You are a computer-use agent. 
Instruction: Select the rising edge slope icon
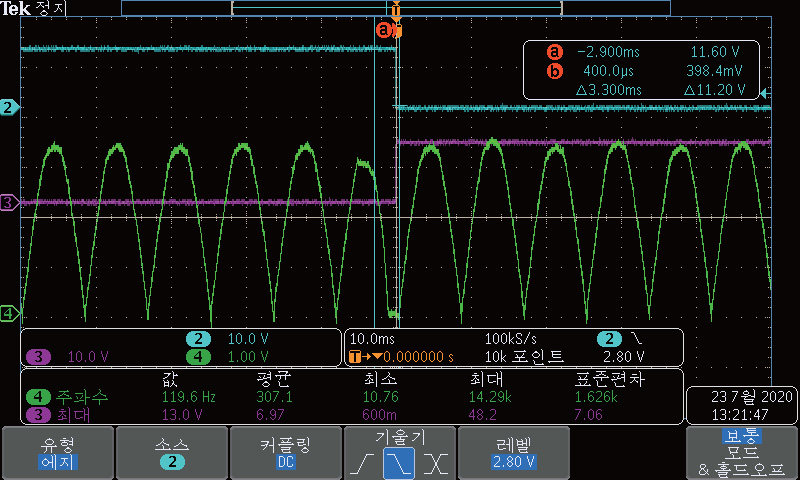click(366, 462)
